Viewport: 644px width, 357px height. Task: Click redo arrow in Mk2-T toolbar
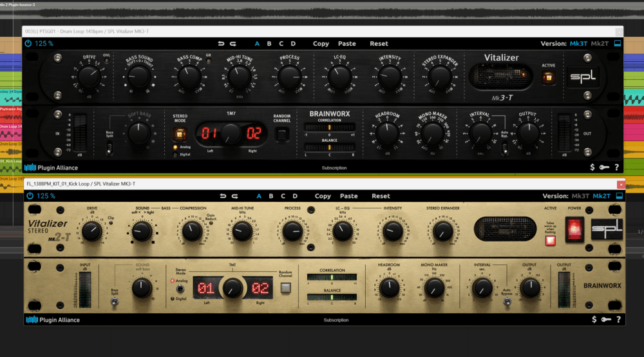[234, 196]
